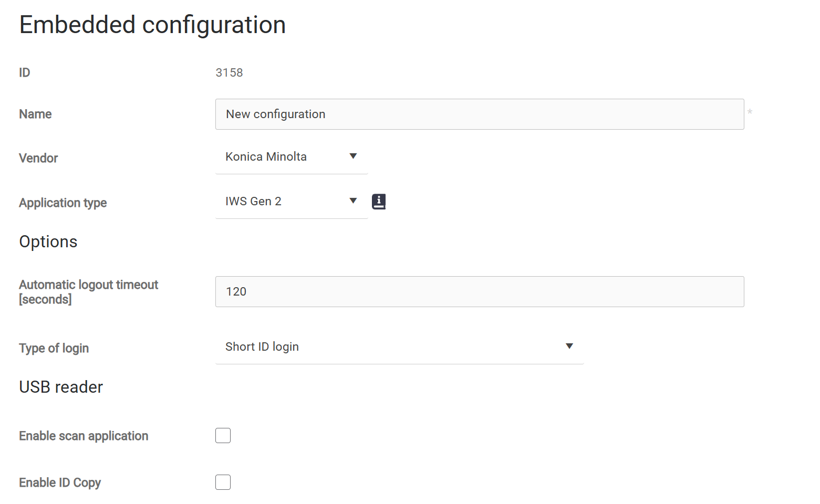Screen dimensions: 820x504
Task: Click the Type of login label
Action: point(54,349)
